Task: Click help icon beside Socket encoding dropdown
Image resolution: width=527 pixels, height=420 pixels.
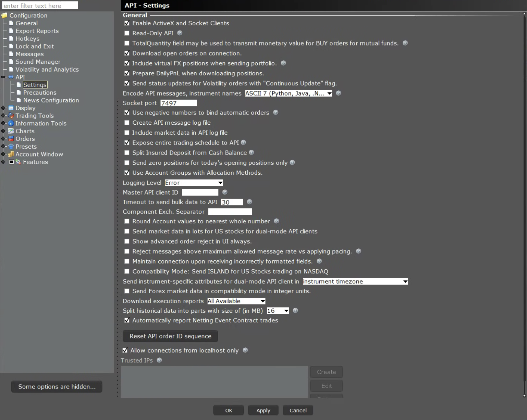Action: pyautogui.click(x=339, y=93)
